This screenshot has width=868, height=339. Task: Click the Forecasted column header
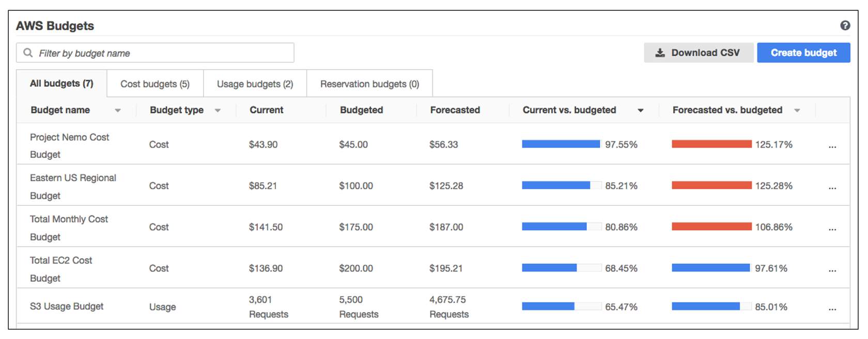[455, 110]
